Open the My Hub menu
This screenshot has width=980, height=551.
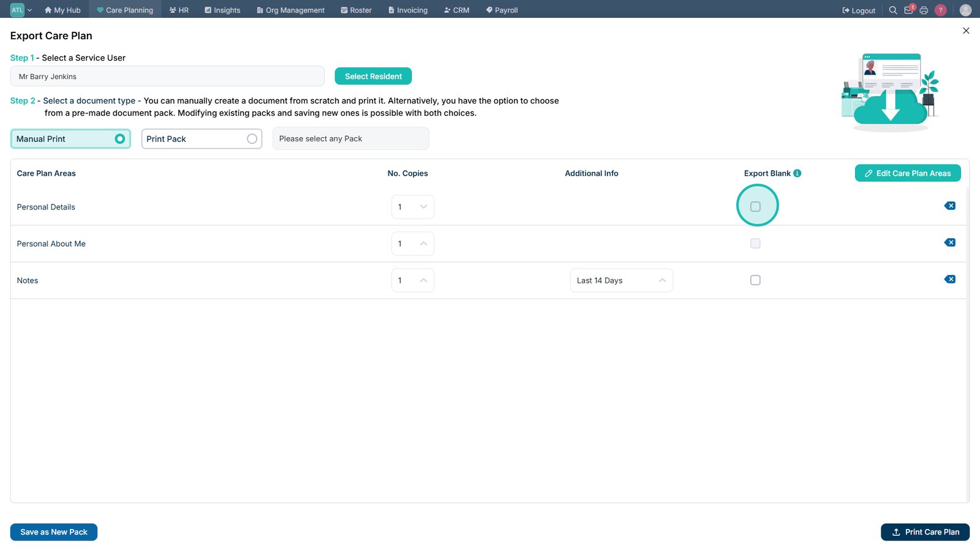click(62, 10)
